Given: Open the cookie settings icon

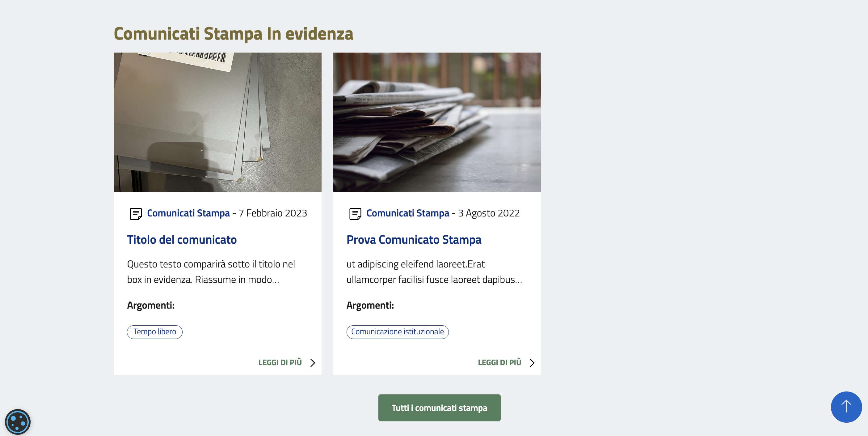Looking at the screenshot, I should 18,421.
